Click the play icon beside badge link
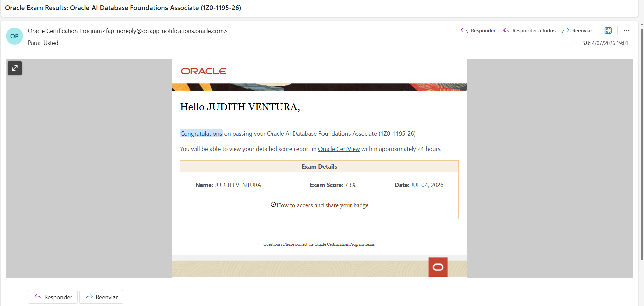 pyautogui.click(x=273, y=205)
